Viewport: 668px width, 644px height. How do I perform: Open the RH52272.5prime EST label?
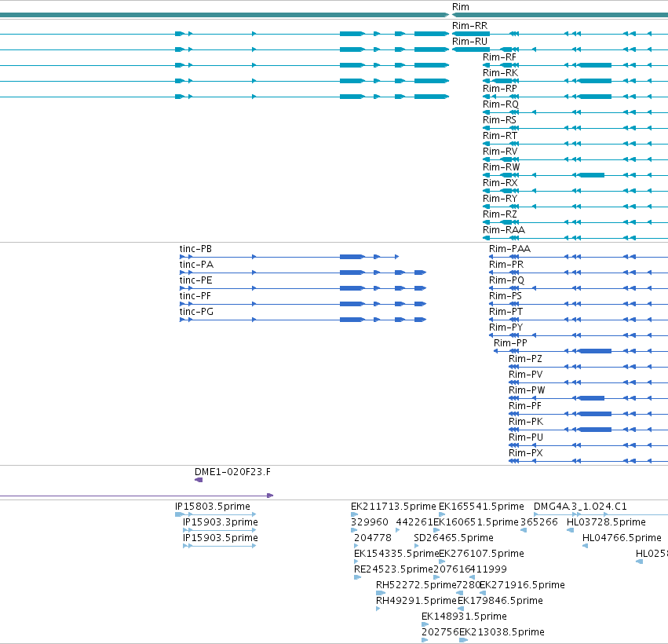[416, 585]
